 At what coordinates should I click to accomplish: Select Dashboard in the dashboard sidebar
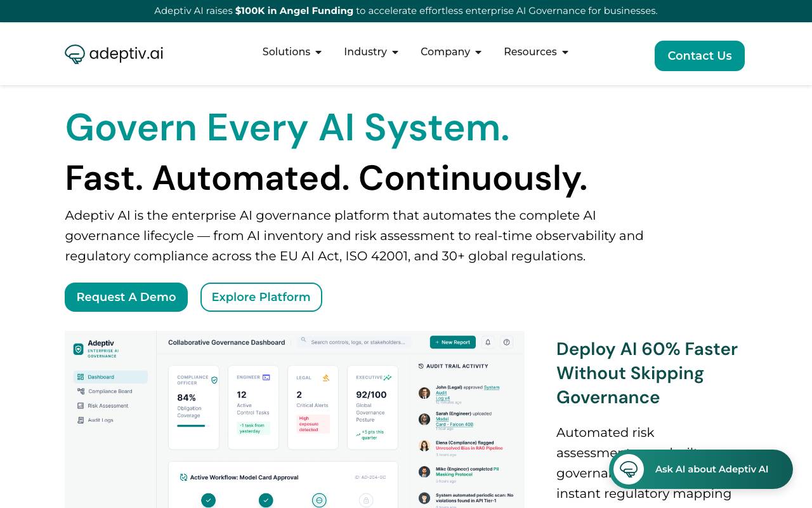110,377
